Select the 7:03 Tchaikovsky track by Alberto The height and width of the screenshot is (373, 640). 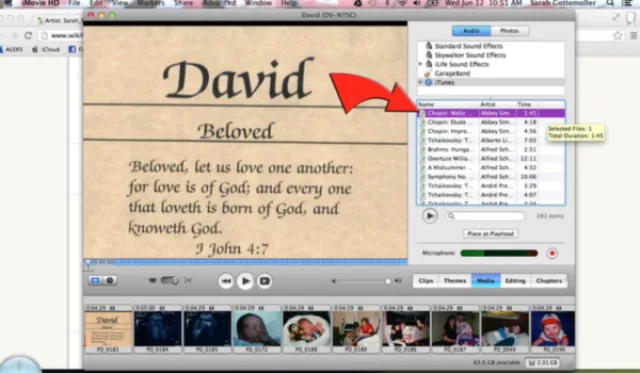pos(491,140)
